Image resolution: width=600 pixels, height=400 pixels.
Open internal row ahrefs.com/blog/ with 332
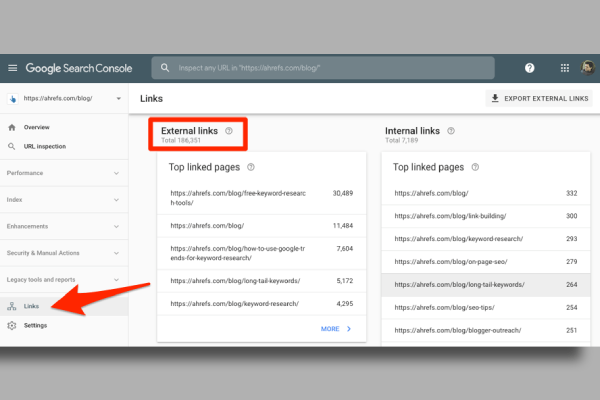pos(486,193)
